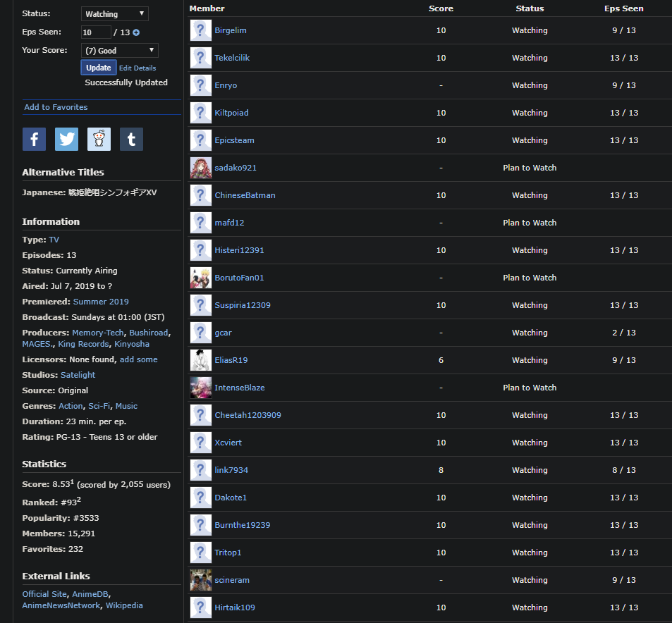Open Music genre link
Image resolution: width=672 pixels, height=623 pixels.
tap(126, 406)
